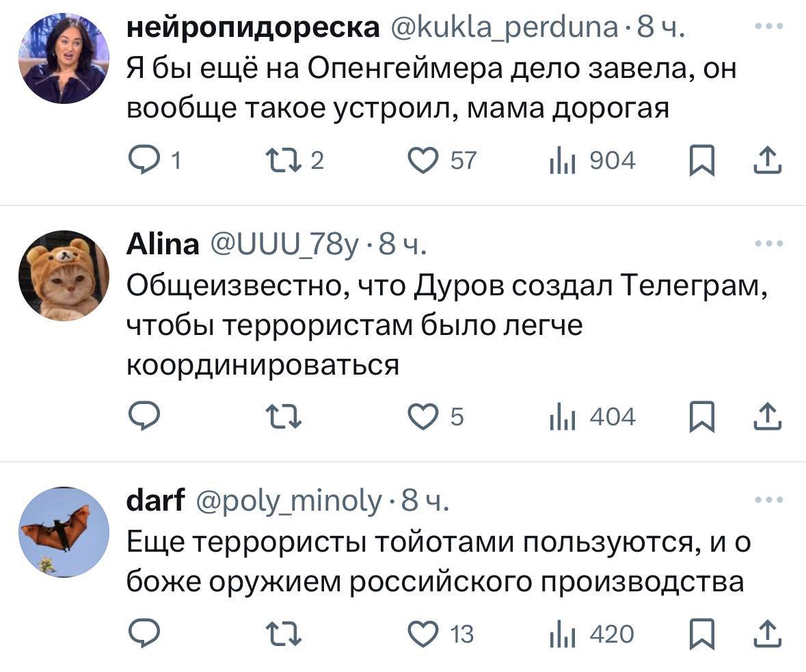Open more options on darf's tweet
The height and width of the screenshot is (672, 806).
[x=767, y=500]
